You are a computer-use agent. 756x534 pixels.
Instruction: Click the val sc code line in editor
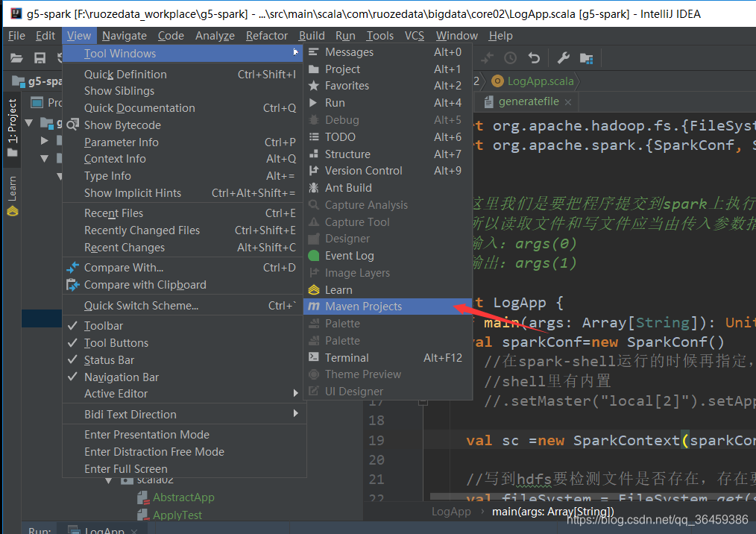[x=610, y=441]
